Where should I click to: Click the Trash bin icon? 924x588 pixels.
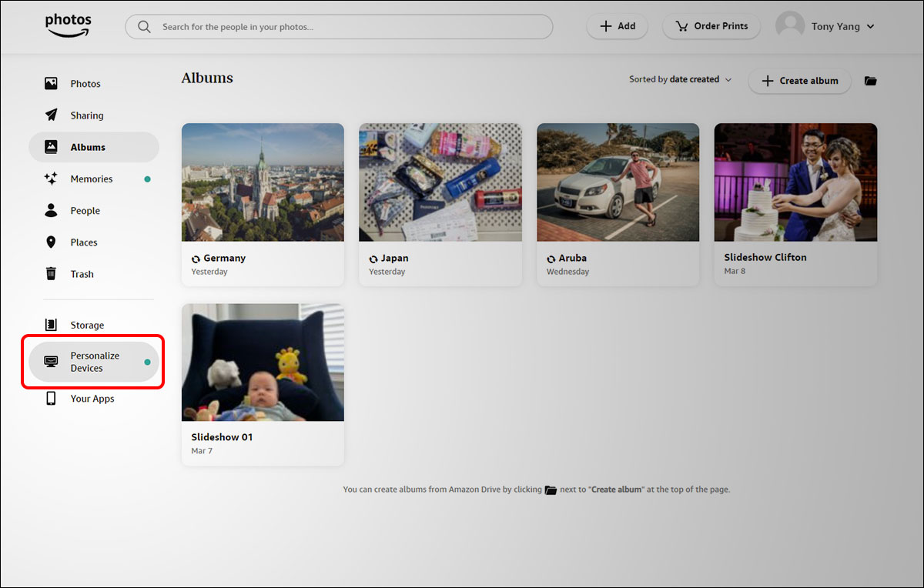51,274
